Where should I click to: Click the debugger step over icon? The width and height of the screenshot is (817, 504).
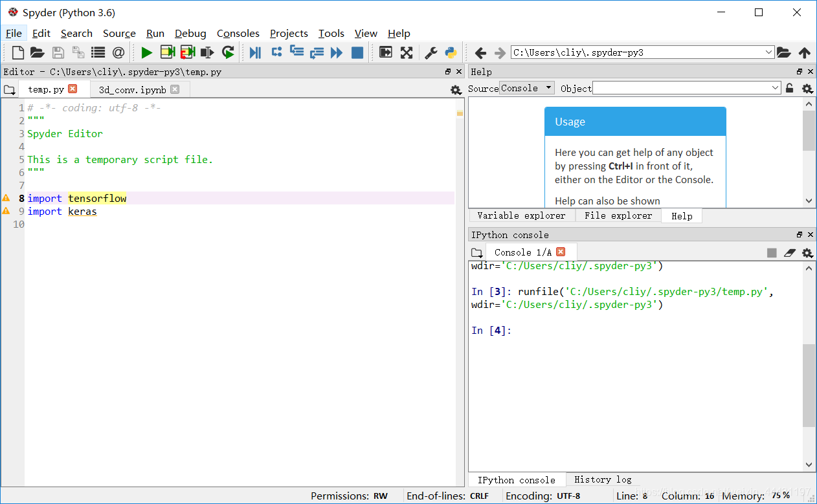click(276, 52)
